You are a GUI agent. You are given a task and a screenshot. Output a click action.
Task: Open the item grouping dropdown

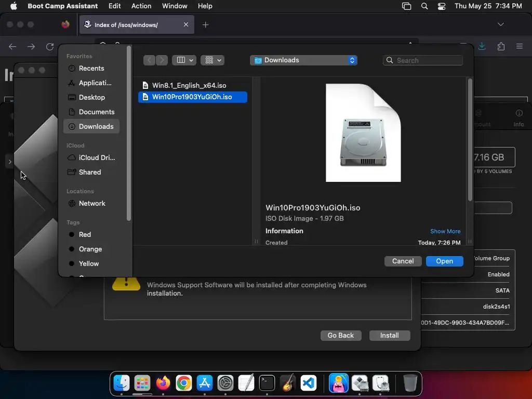(212, 60)
